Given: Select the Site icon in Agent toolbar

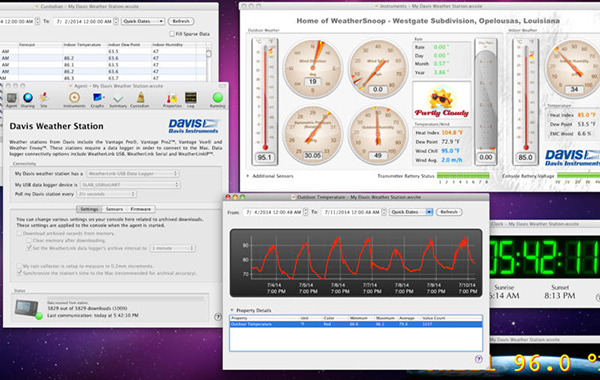Looking at the screenshot, I should point(44,98).
